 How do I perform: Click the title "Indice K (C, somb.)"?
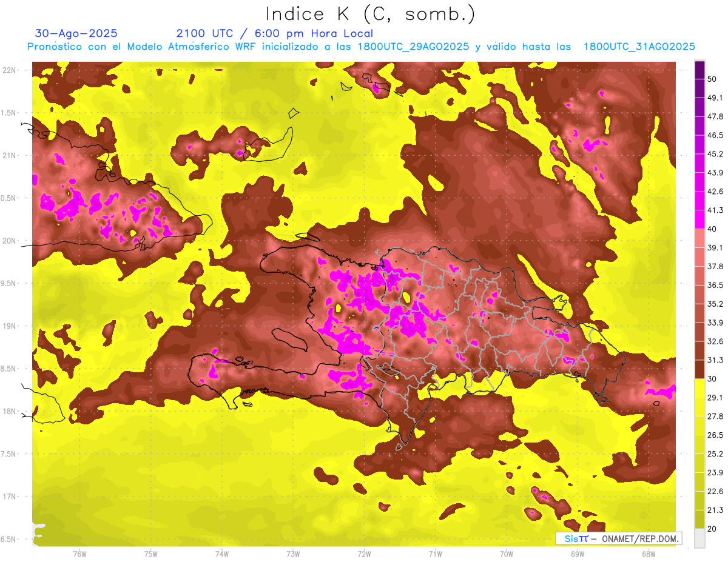tap(370, 14)
